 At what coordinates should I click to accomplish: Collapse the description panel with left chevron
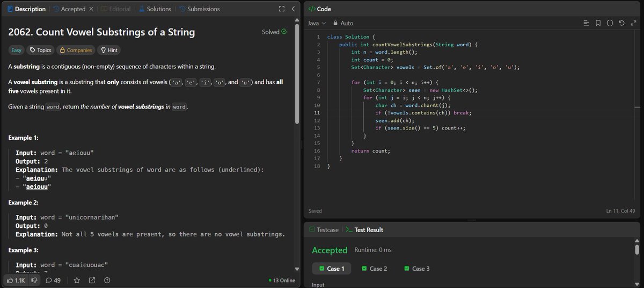tap(292, 9)
